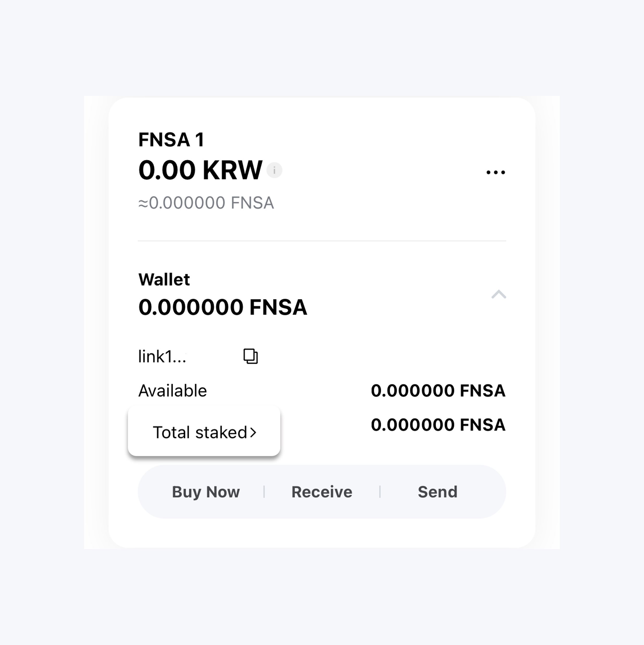Click the Wallet section heading
The width and height of the screenshot is (644, 645).
[164, 279]
